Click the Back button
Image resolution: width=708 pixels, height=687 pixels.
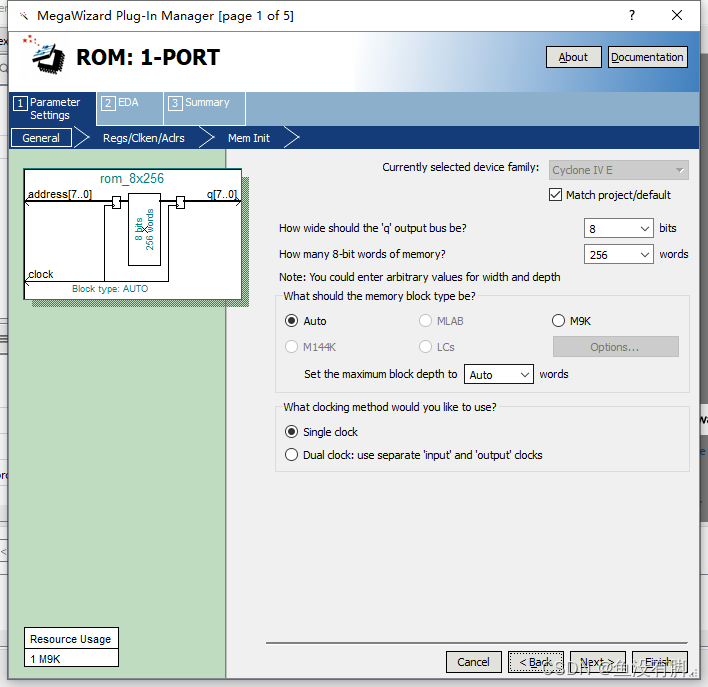[x=536, y=662]
